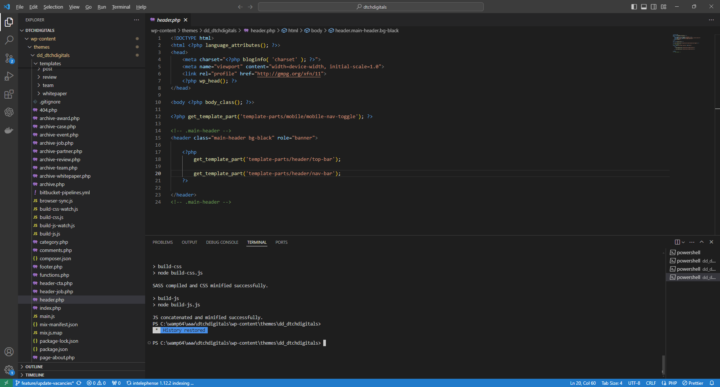Open footer.php in the explorer
The height and width of the screenshot is (387, 720).
[51, 267]
